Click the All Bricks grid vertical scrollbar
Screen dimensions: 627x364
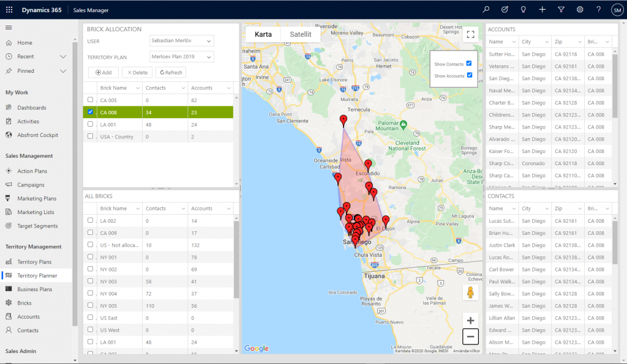coord(236,260)
